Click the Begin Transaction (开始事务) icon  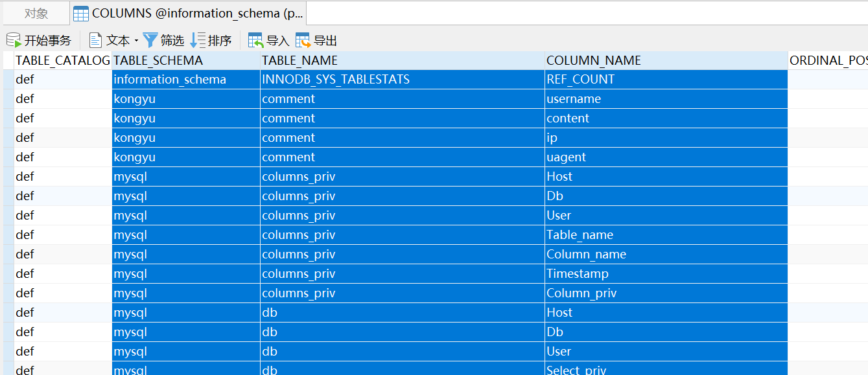[x=14, y=40]
